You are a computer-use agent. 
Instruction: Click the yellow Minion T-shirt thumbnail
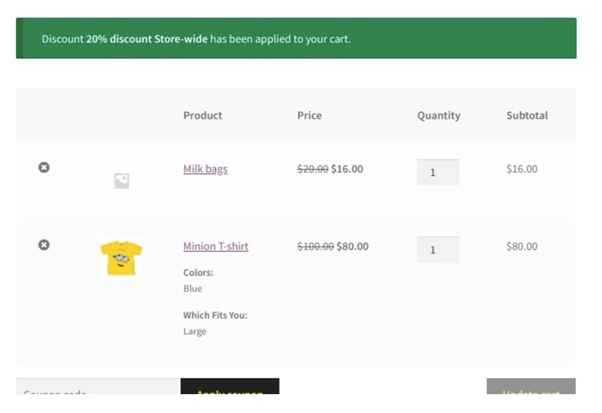pyautogui.click(x=121, y=258)
